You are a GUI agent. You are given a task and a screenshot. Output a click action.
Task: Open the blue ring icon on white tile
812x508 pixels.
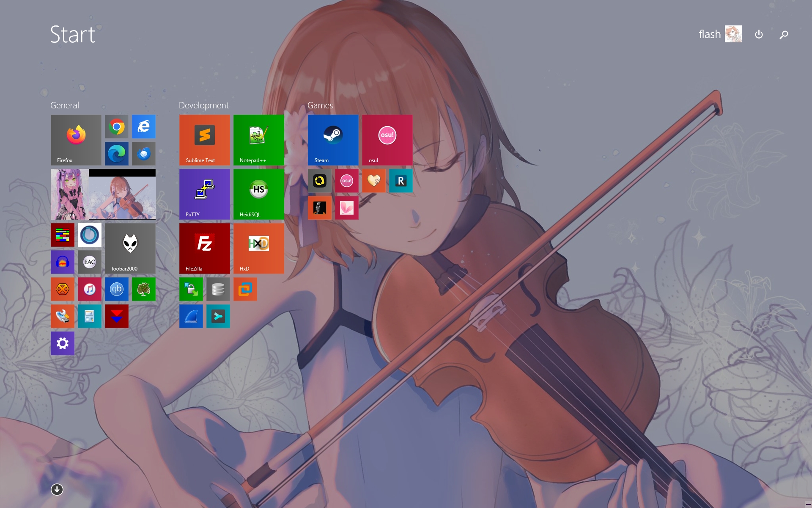click(90, 235)
